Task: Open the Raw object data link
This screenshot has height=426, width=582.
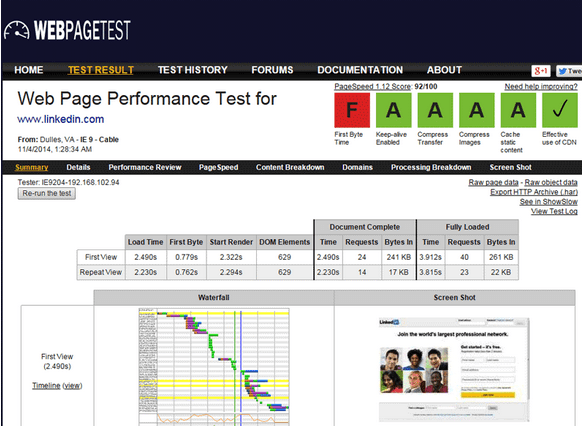Action: [x=551, y=182]
